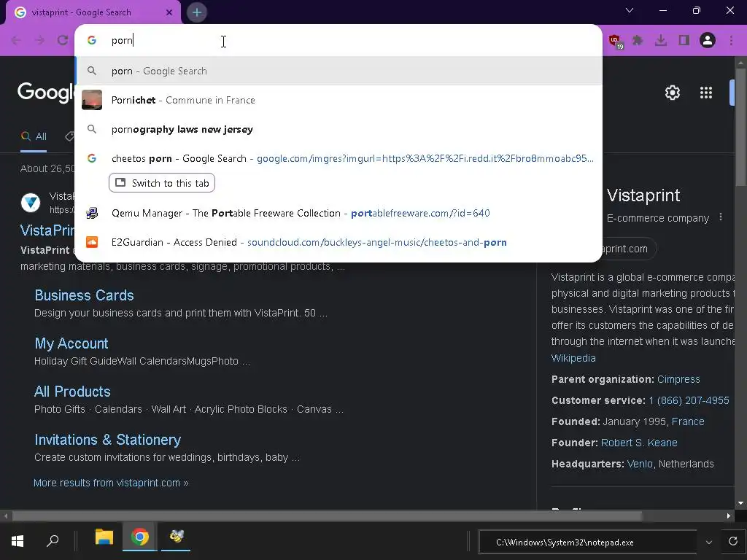Open a new tab with the plus button
This screenshot has width=747, height=560.
coord(197,12)
